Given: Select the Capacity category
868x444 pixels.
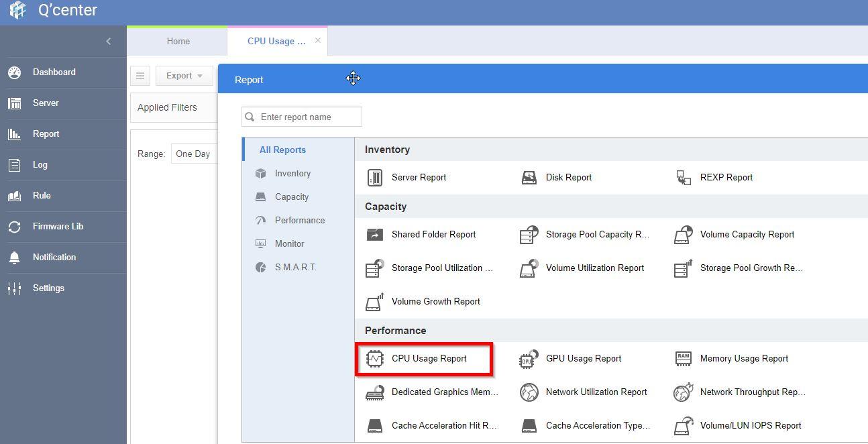Looking at the screenshot, I should (x=292, y=197).
